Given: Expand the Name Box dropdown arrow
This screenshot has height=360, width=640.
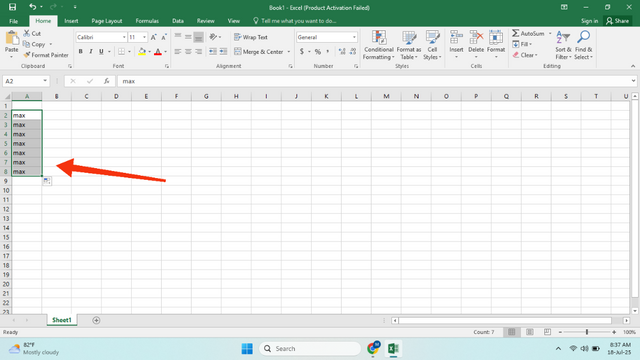Looking at the screenshot, I should 45,81.
